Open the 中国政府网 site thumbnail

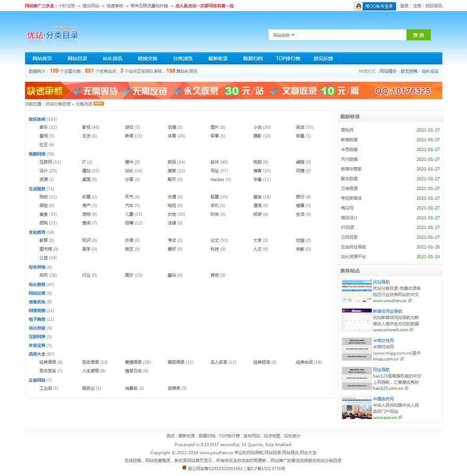(x=356, y=408)
